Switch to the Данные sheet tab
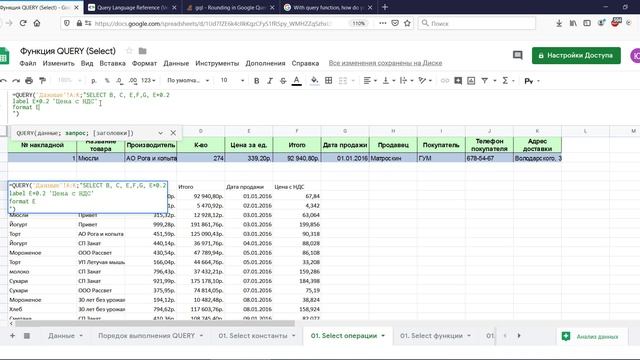 [x=61, y=336]
